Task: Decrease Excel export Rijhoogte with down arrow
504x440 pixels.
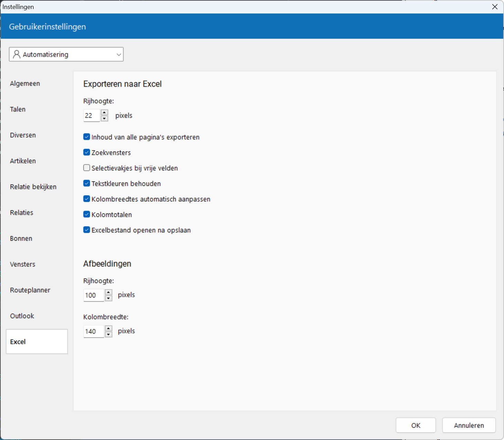Action: coord(105,118)
